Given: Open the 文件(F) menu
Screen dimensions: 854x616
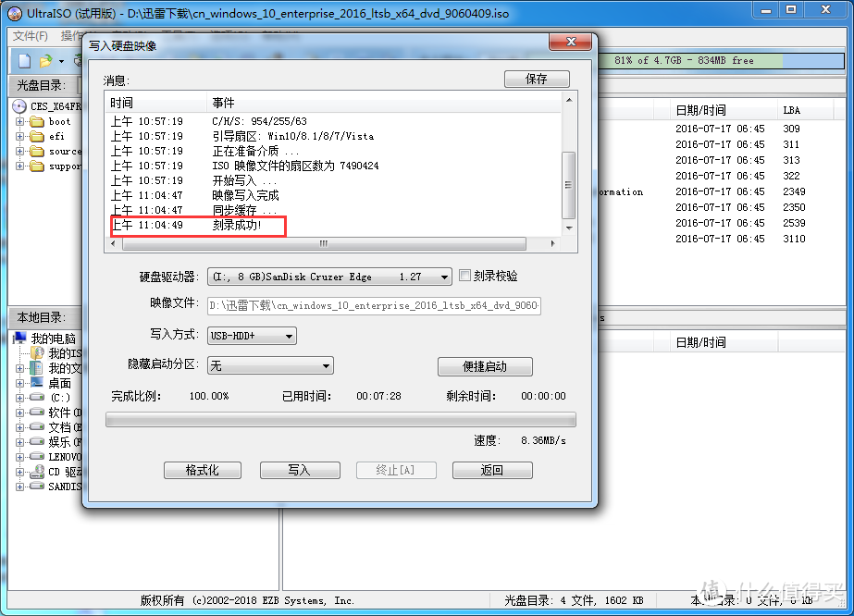Looking at the screenshot, I should pyautogui.click(x=31, y=36).
